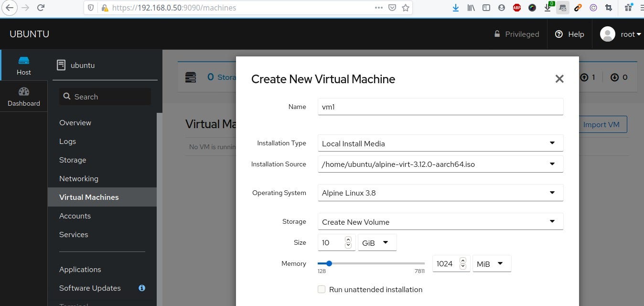Viewport: 644px width, 306px height.
Task: Enable Run unattended installation checkbox
Action: tap(322, 289)
